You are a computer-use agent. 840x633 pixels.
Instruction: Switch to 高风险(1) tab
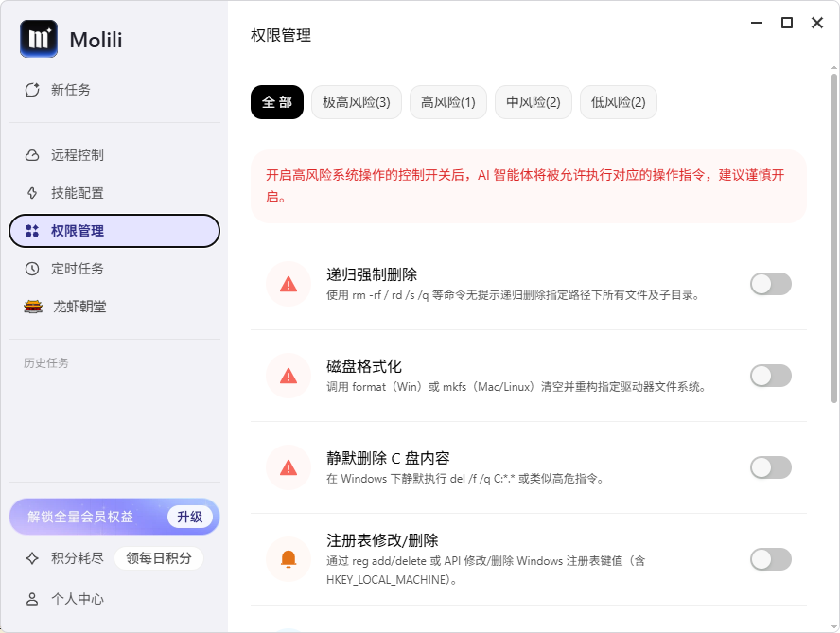[x=447, y=102]
